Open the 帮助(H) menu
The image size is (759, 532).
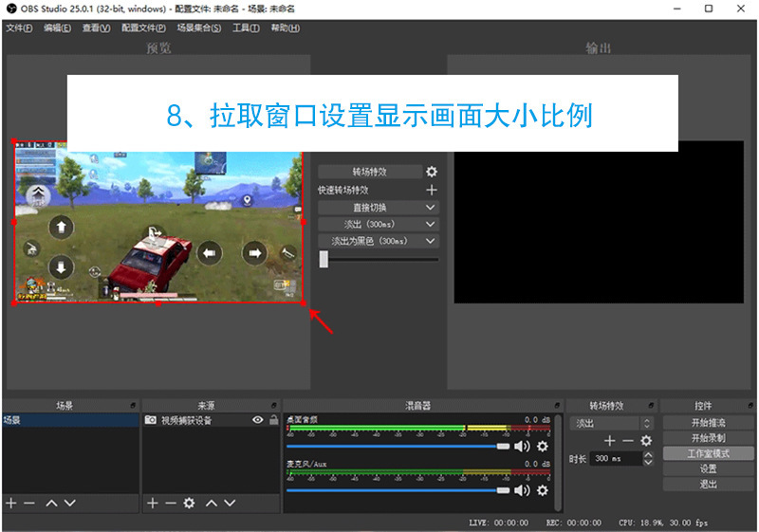click(286, 28)
